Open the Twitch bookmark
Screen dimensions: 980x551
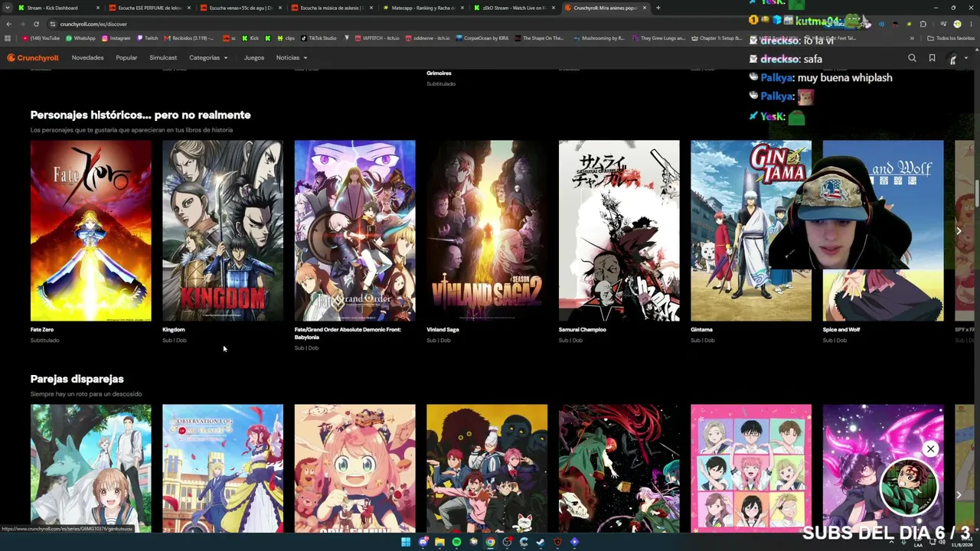pyautogui.click(x=148, y=38)
